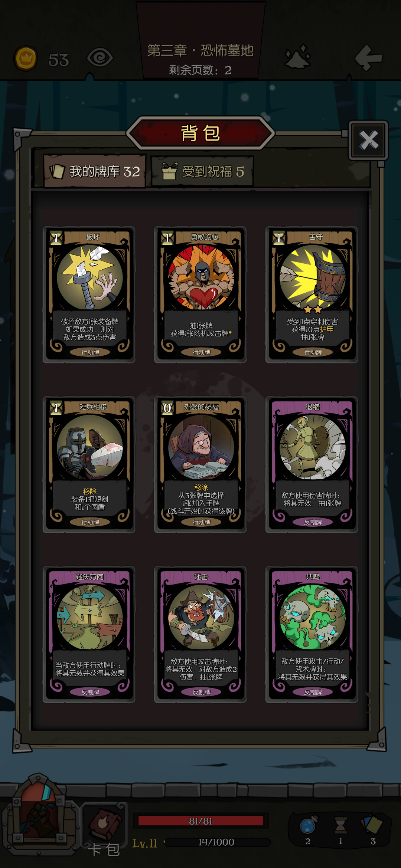Open the paw prints tracks icon
Screen dimensions: 401x868
point(297,57)
